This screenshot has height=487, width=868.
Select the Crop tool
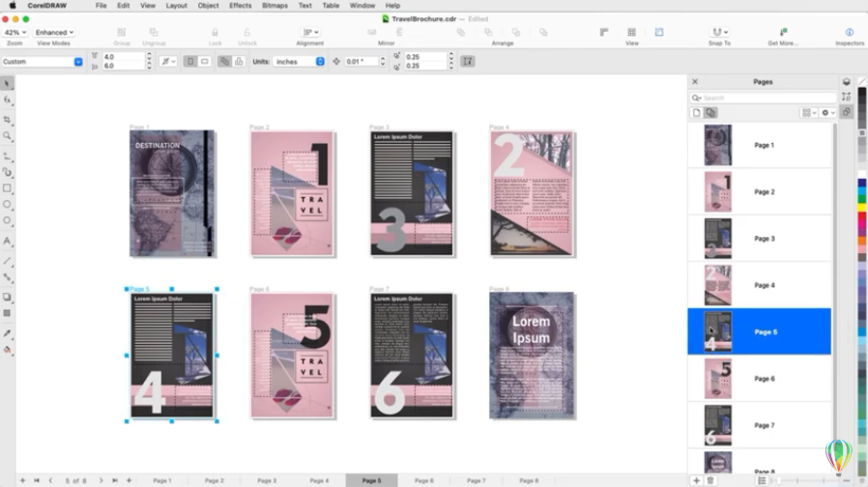click(7, 120)
